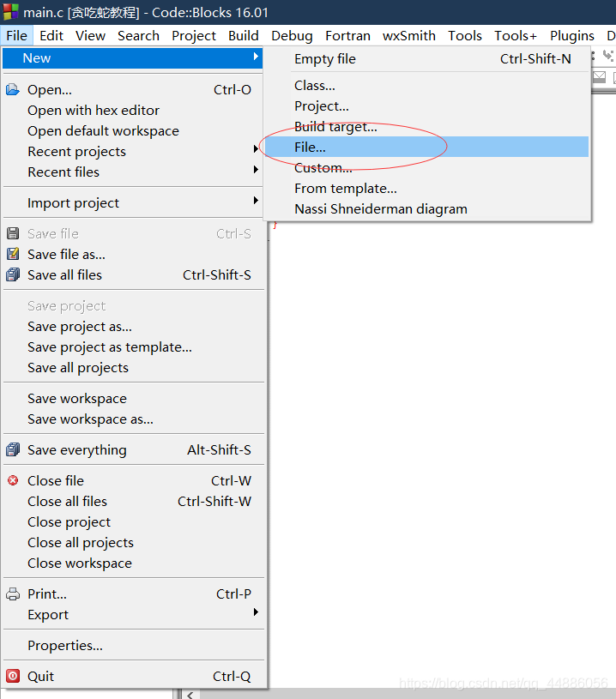This screenshot has height=699, width=616.
Task: Expand the Import project submenu arrow
Action: coord(256,200)
